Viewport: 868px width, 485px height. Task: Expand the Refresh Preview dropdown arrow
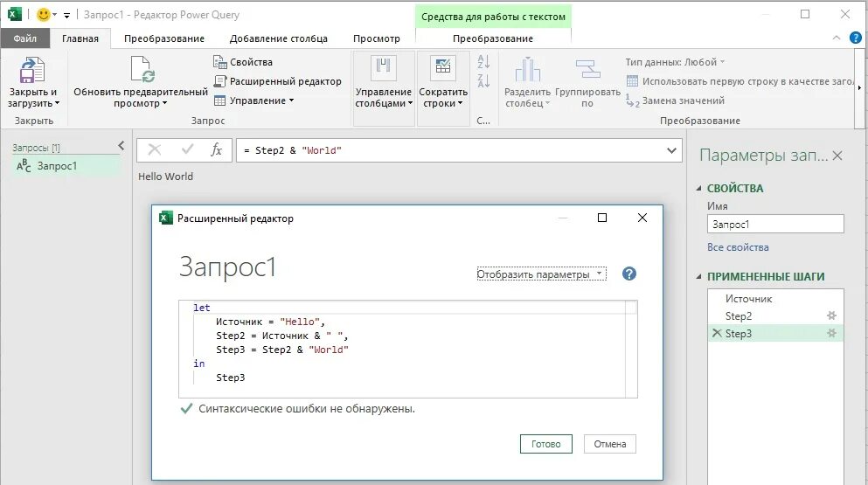point(164,103)
